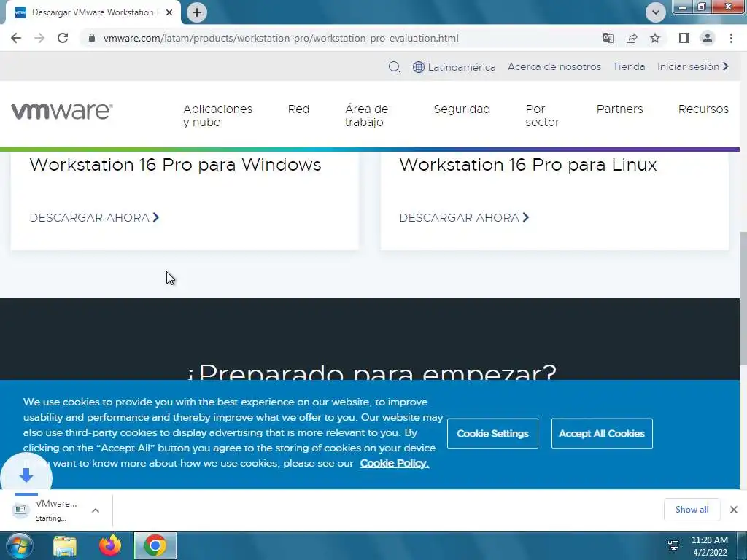This screenshot has height=560, width=747.
Task: Open the new tab plus button
Action: 197,12
